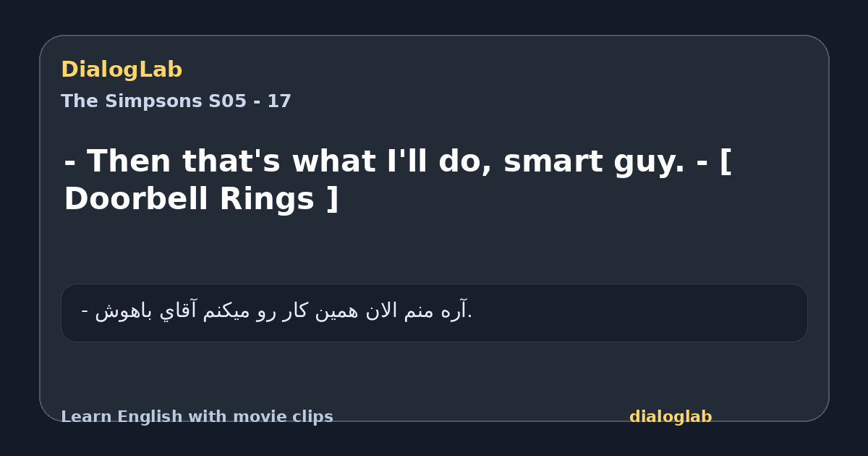Screen dimensions: 868x456
Task: Click the DialogLab brand title
Action: pos(122,70)
